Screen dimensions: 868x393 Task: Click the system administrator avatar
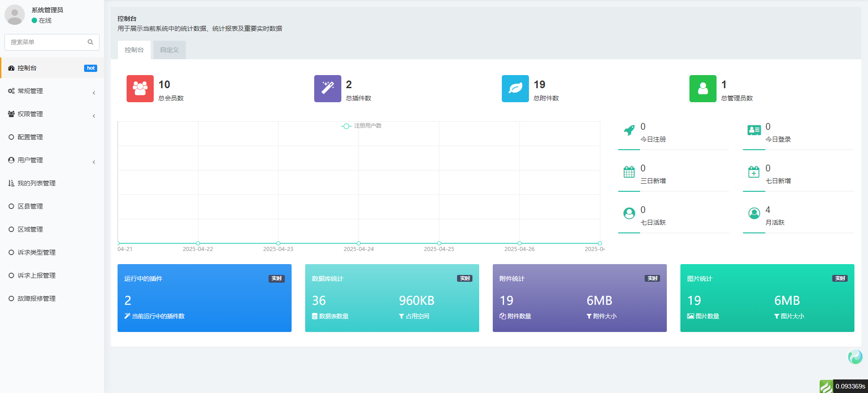pos(14,15)
